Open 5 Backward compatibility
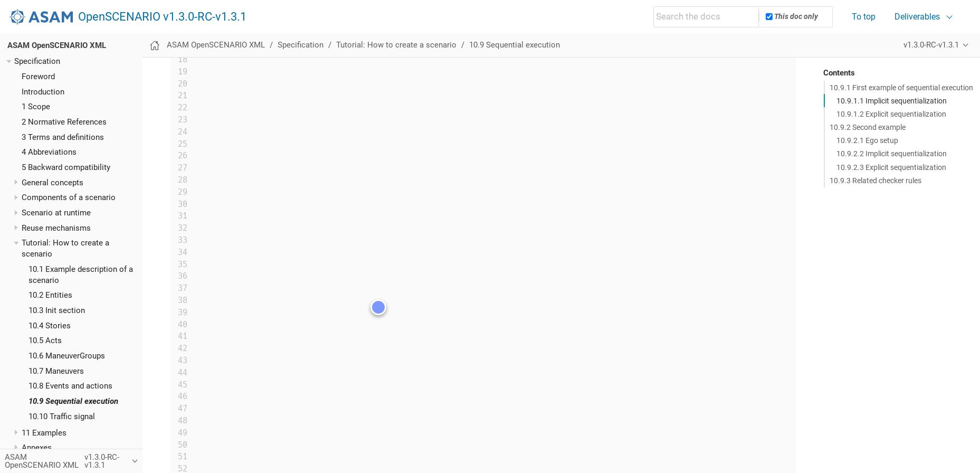Image resolution: width=980 pixels, height=473 pixels. [66, 167]
